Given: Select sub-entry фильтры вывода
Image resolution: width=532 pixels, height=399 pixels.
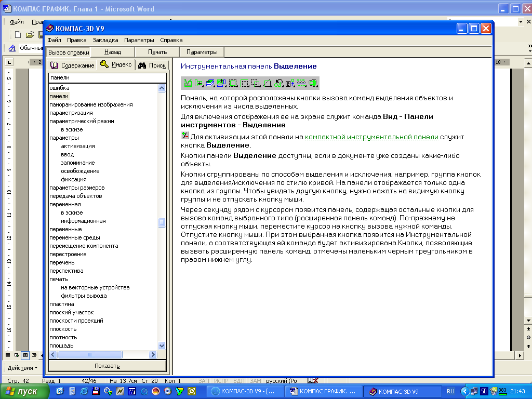Looking at the screenshot, I should 84,296.
